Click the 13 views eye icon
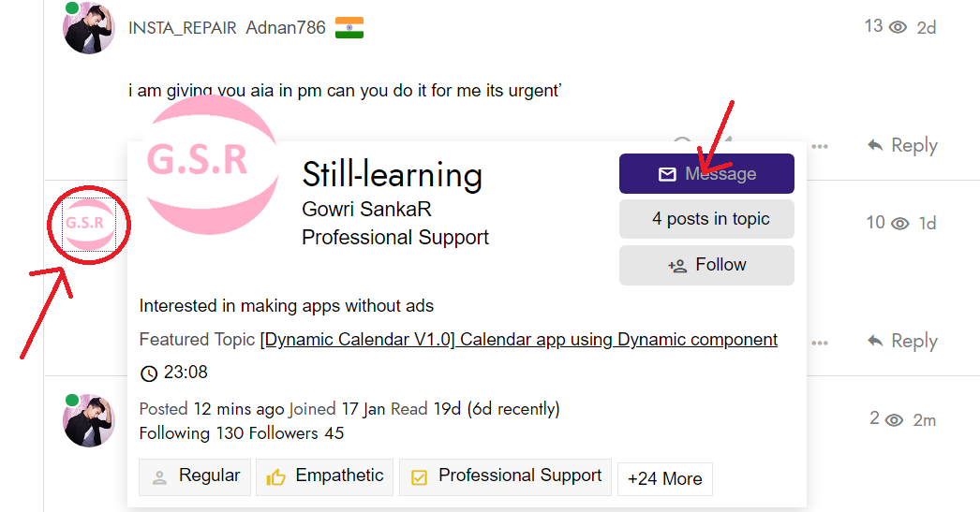The image size is (980, 512). [x=898, y=27]
